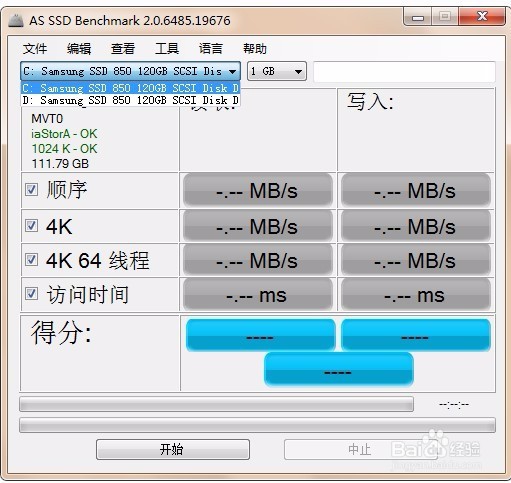Open the 帮助 menu
511x483 pixels.
pos(254,49)
